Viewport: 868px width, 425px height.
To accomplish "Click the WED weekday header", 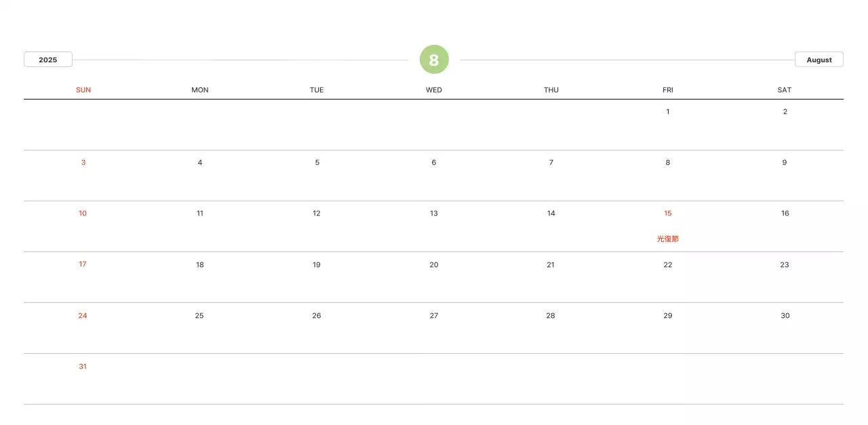I will (x=434, y=90).
